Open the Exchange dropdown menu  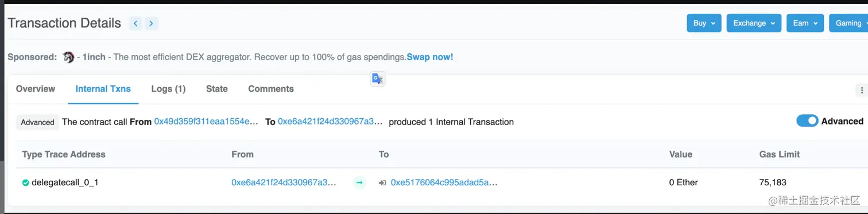point(754,23)
